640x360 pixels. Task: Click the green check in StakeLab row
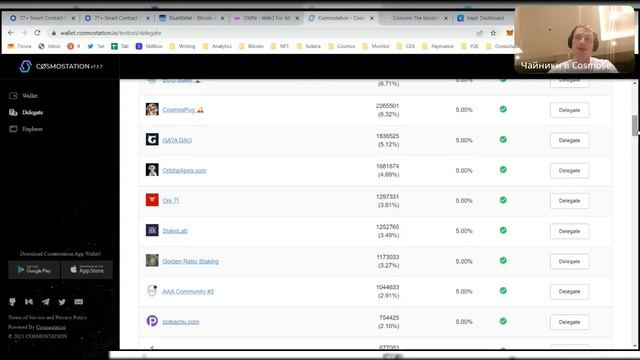click(x=503, y=230)
